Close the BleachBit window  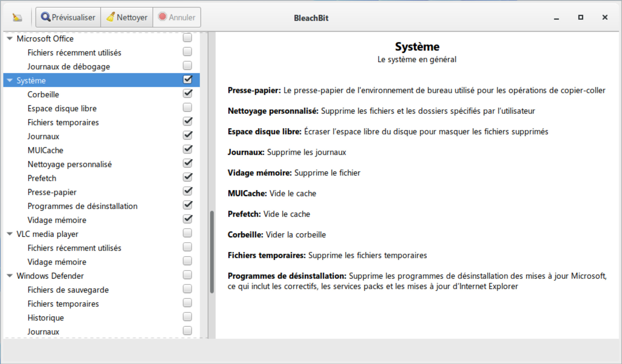click(605, 18)
